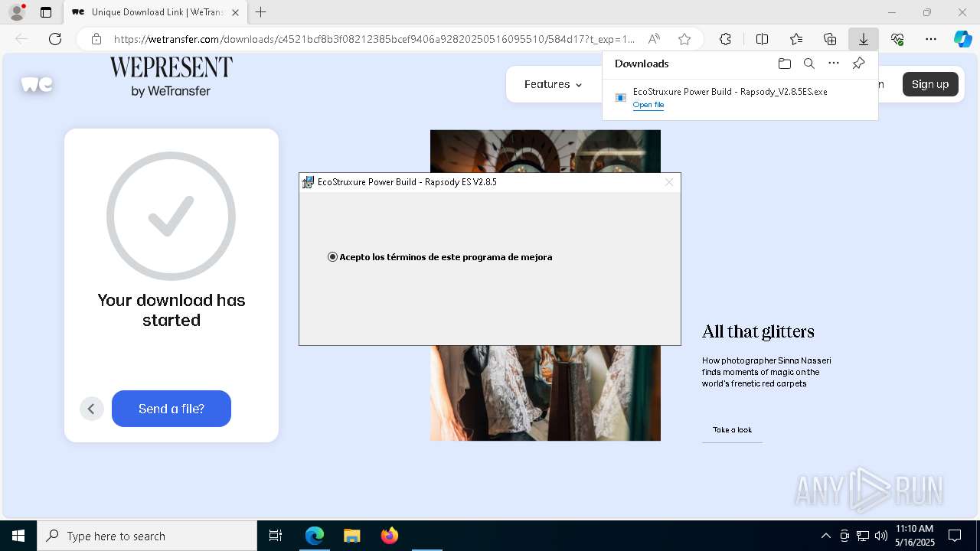
Task: Select the Unique Download Link tab
Action: coord(155,12)
